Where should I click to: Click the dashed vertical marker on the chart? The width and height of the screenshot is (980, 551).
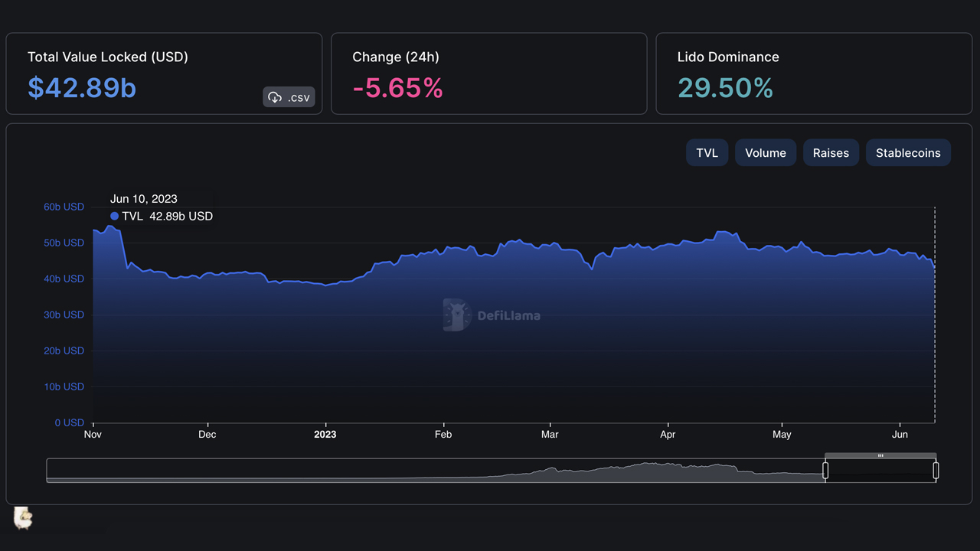[x=934, y=314]
